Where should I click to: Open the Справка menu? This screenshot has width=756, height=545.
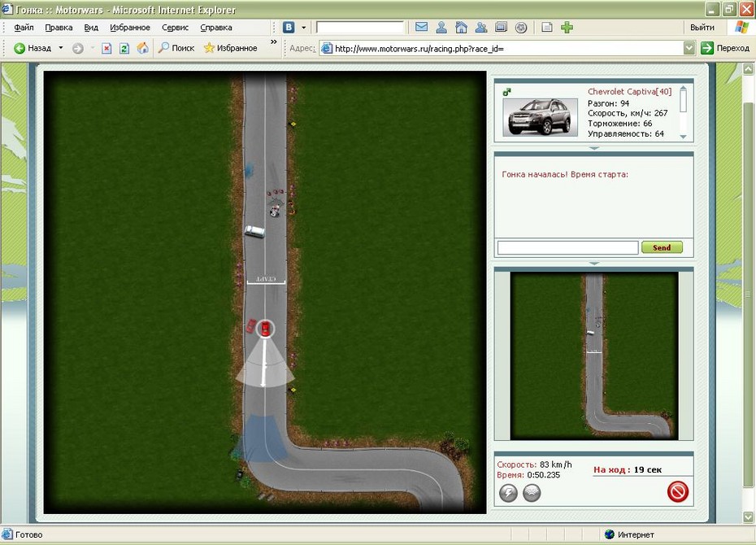[216, 28]
